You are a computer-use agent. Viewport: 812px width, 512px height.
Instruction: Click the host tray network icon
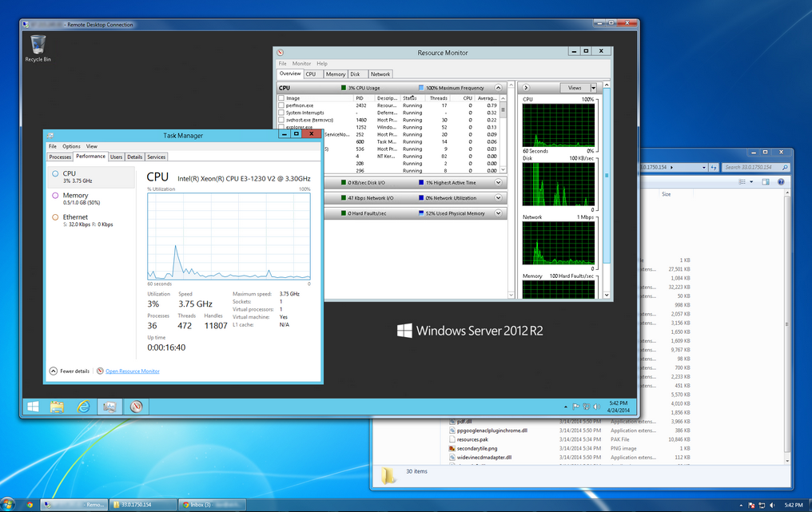[762, 505]
